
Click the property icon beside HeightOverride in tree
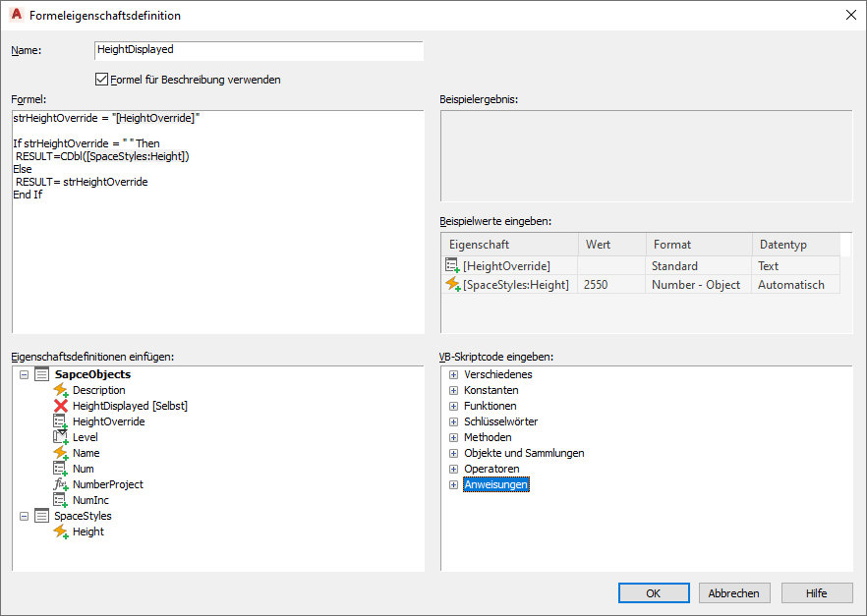point(60,421)
